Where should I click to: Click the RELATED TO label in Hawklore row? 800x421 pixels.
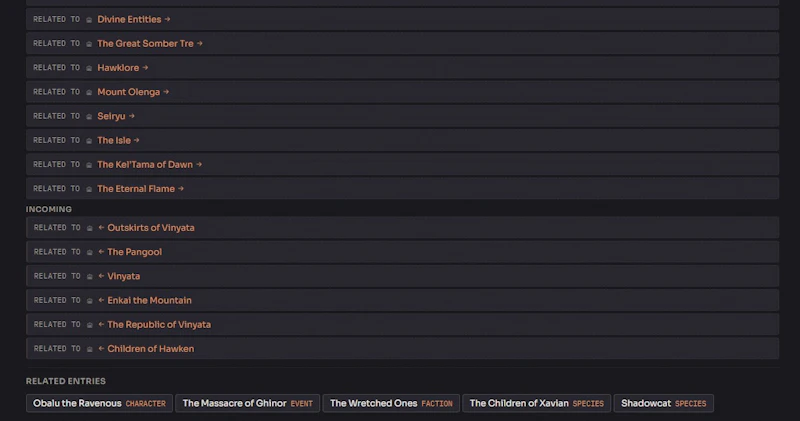coord(57,67)
